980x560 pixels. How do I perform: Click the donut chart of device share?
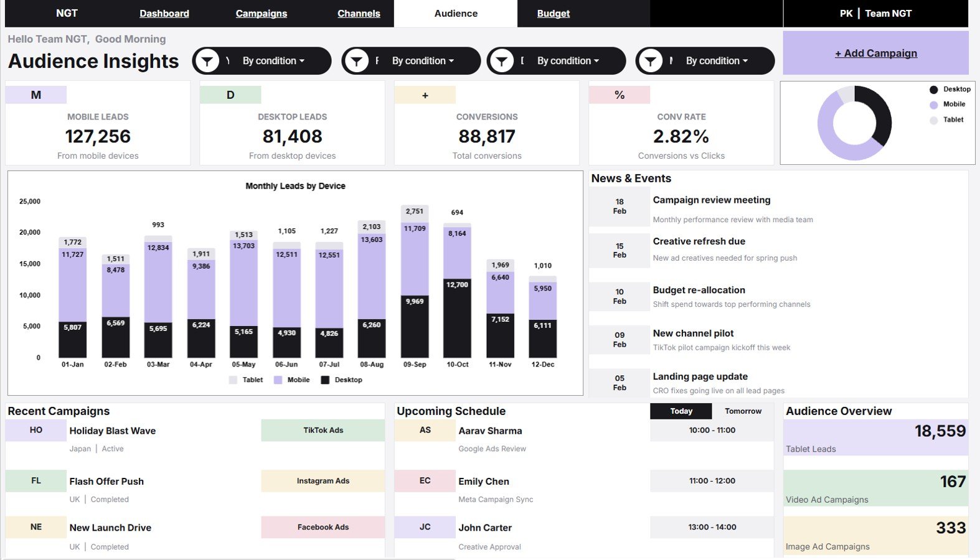[x=854, y=123]
